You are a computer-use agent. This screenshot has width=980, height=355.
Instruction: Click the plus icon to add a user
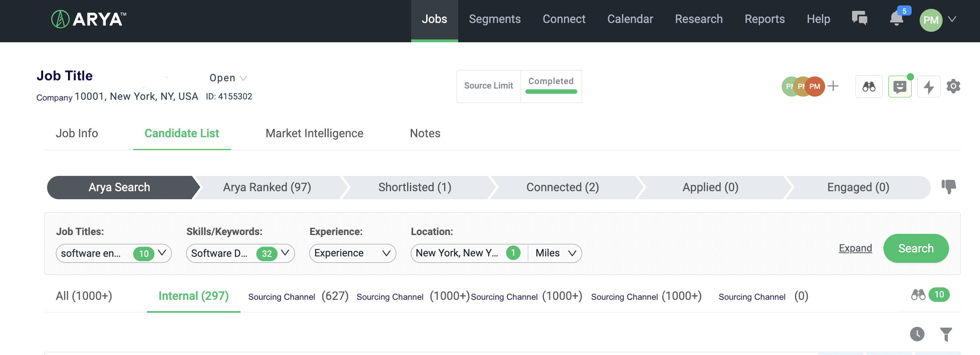833,86
